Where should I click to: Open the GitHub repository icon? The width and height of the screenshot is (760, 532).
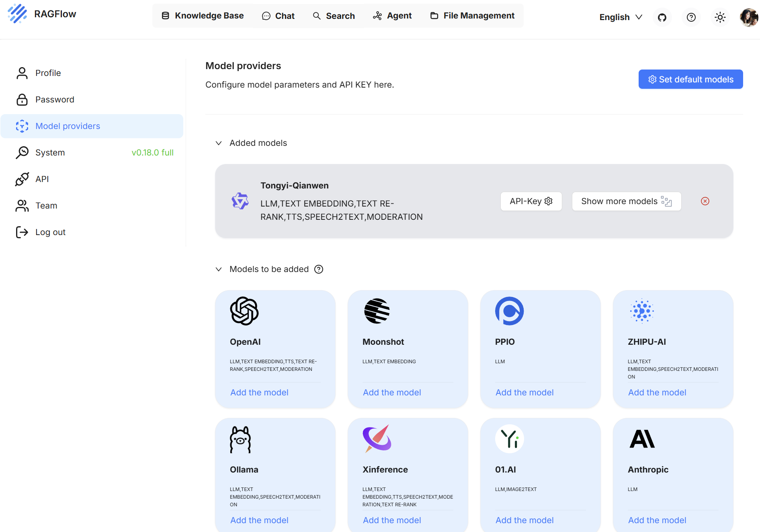click(662, 17)
